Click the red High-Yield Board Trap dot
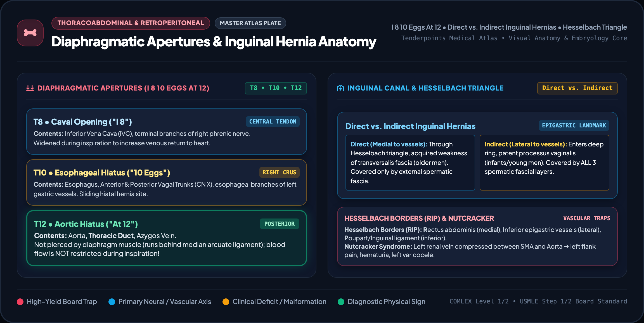Screen dimensions: 644x323 pos(20,302)
